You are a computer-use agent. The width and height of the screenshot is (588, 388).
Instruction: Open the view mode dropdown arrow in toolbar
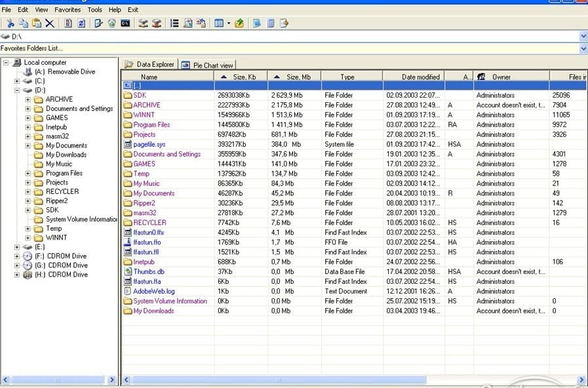[228, 23]
